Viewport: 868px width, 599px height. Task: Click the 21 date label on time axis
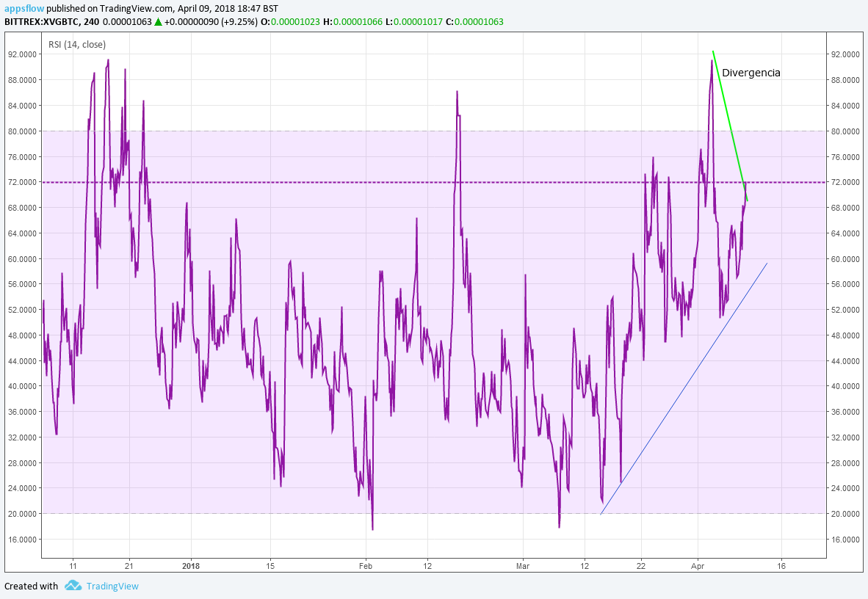pyautogui.click(x=129, y=566)
